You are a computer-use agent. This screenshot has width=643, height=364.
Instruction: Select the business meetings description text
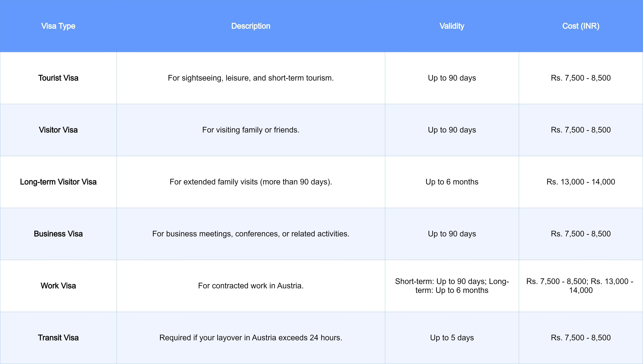(x=251, y=234)
